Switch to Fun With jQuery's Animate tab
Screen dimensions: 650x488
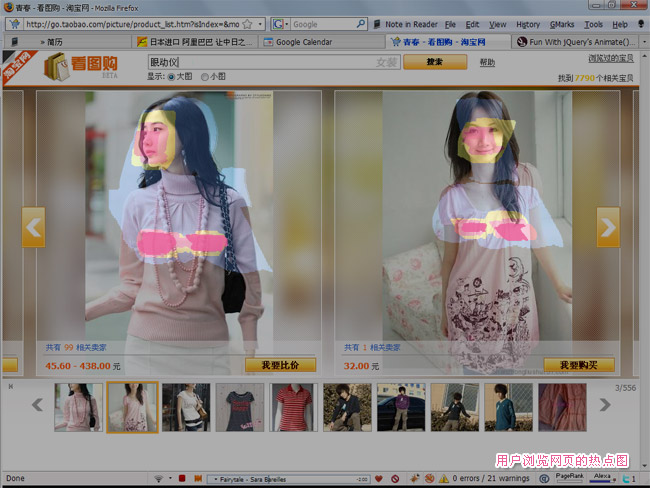(576, 42)
